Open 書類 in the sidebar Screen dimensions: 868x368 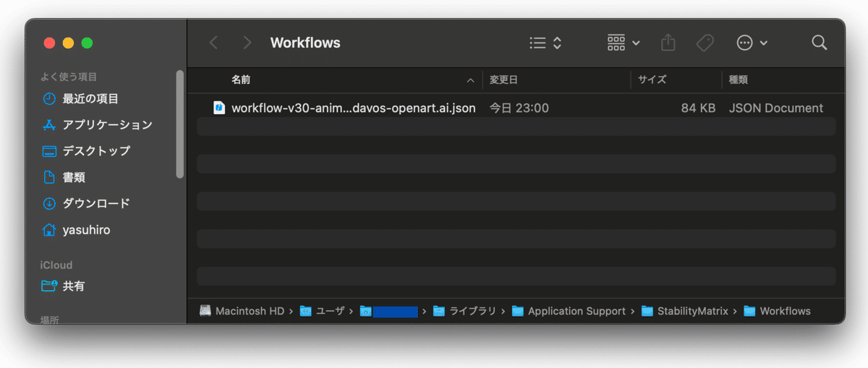[x=74, y=177]
